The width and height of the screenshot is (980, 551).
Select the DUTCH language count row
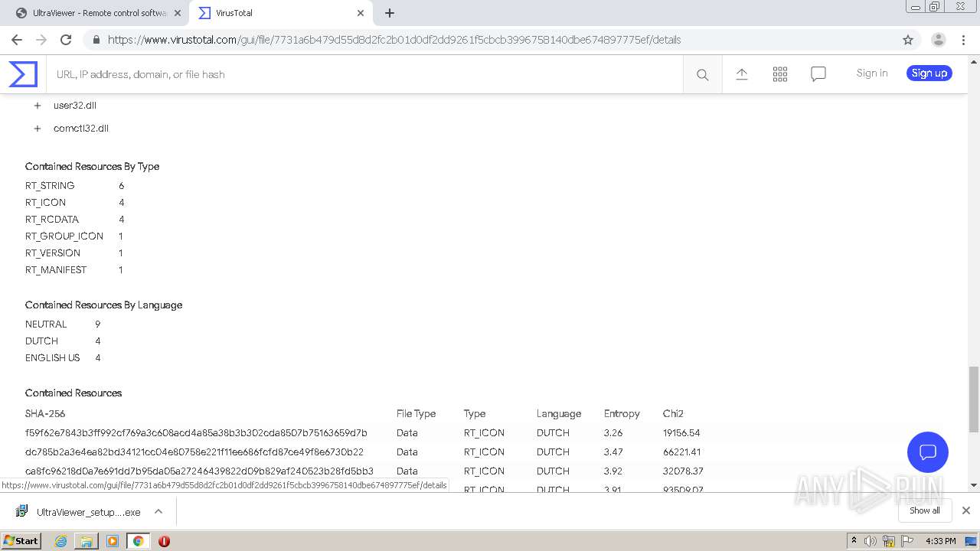(x=63, y=341)
